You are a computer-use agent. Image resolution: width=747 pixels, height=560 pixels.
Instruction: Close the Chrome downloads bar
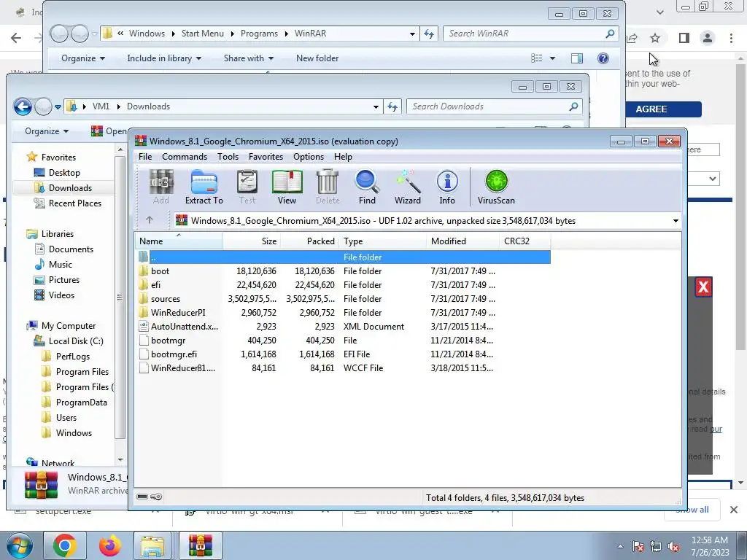tap(734, 510)
